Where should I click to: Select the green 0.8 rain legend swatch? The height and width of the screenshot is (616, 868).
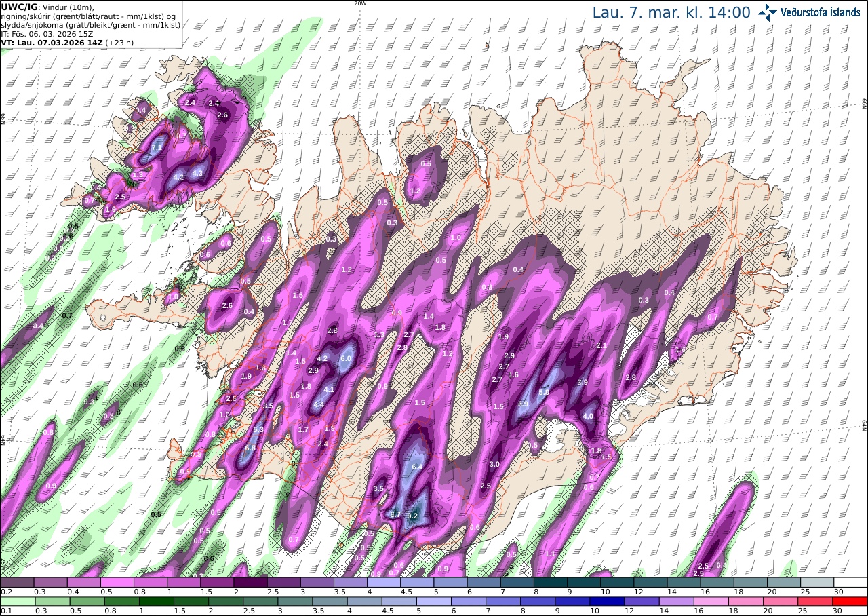[x=121, y=601]
